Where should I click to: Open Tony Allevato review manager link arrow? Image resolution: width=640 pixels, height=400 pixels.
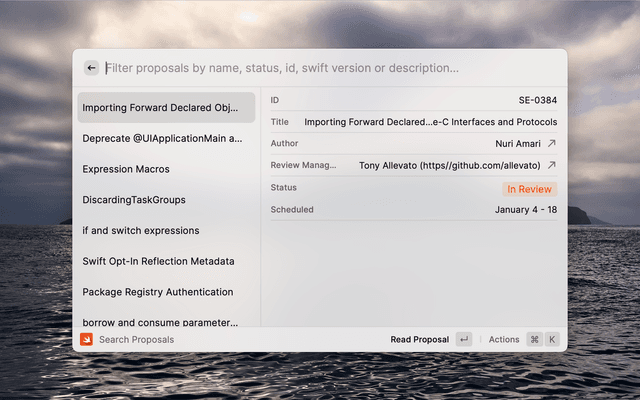pyautogui.click(x=551, y=165)
